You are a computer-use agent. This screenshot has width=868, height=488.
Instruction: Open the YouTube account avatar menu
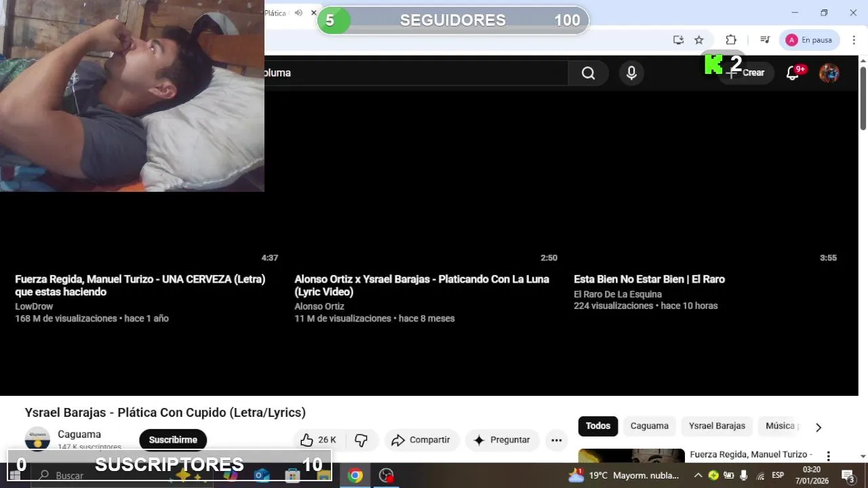pos(829,73)
